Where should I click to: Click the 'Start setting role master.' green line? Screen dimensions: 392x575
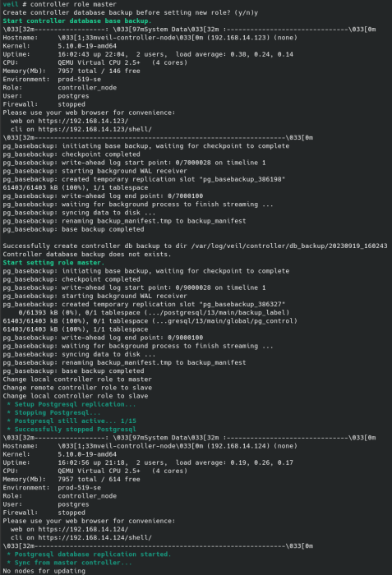(x=53, y=263)
